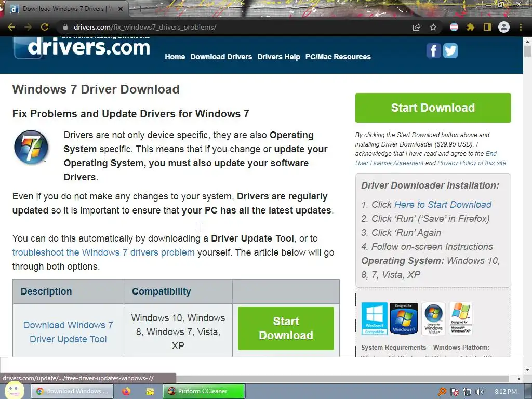Click the scrollbar down arrow
532x399 pixels.
click(527, 369)
